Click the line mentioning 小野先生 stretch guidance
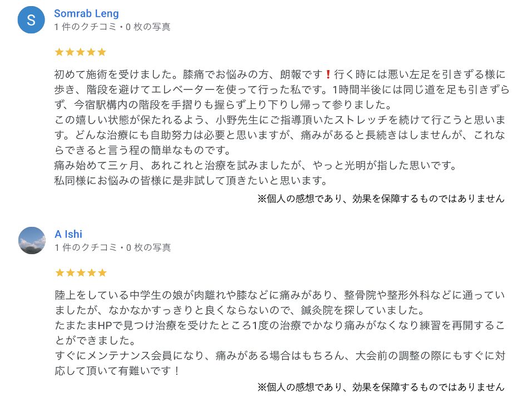The height and width of the screenshot is (407, 532). (280, 120)
